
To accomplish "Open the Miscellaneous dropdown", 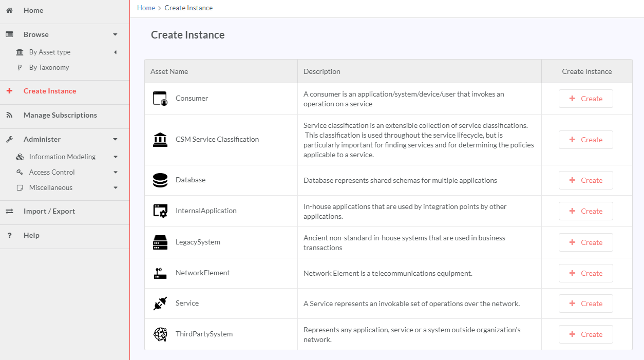I will (x=115, y=187).
